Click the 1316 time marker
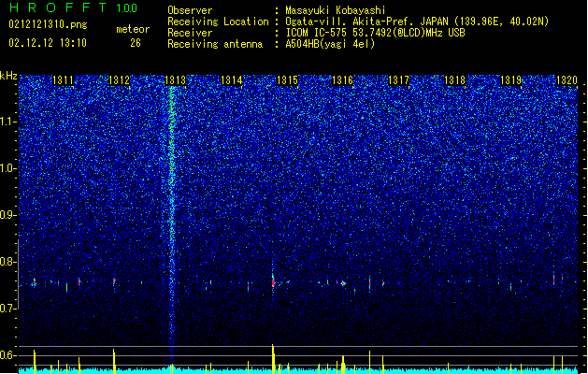588x374 pixels. (343, 80)
